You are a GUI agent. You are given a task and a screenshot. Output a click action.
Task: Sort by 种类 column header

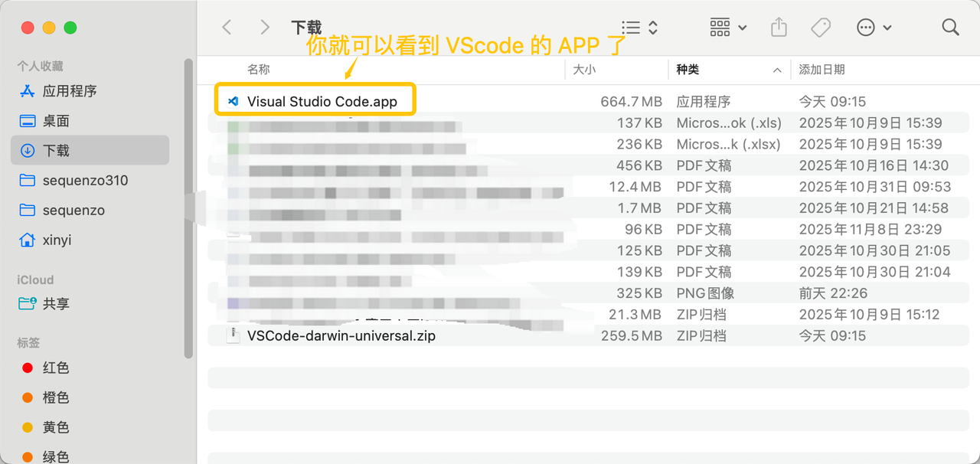coord(688,70)
